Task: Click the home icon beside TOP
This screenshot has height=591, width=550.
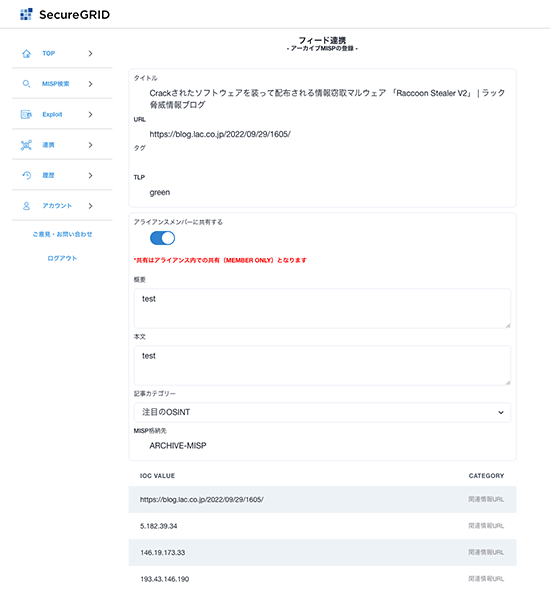Action: 26,54
